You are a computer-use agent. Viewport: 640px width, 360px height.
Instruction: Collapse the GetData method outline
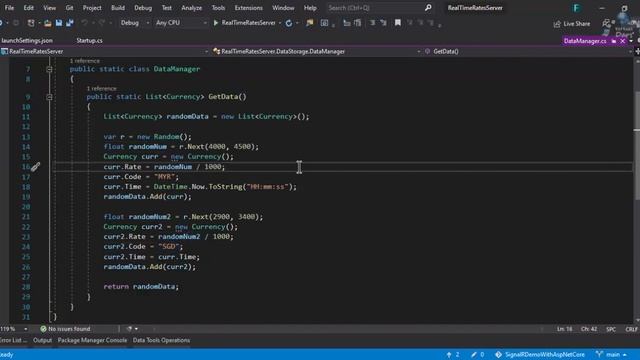49,97
